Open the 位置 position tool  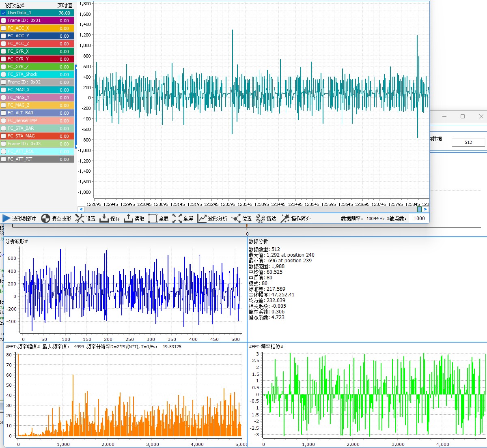(x=236, y=219)
